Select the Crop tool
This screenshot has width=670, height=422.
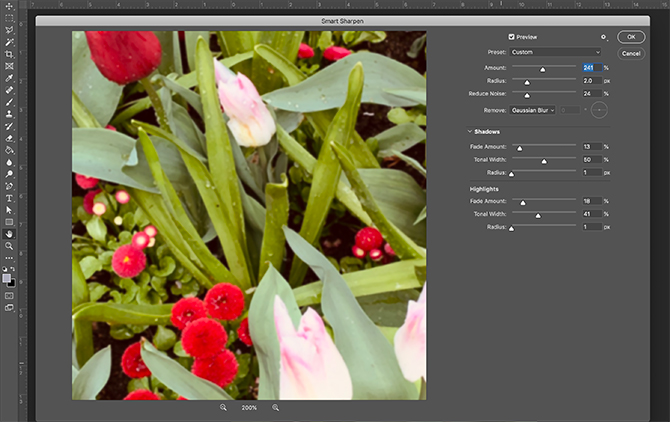click(x=9, y=54)
